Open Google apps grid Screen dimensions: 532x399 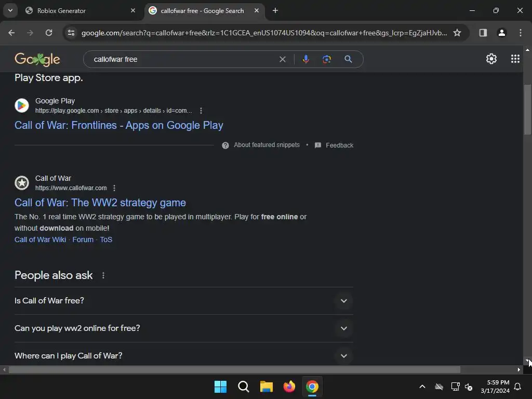(x=515, y=59)
